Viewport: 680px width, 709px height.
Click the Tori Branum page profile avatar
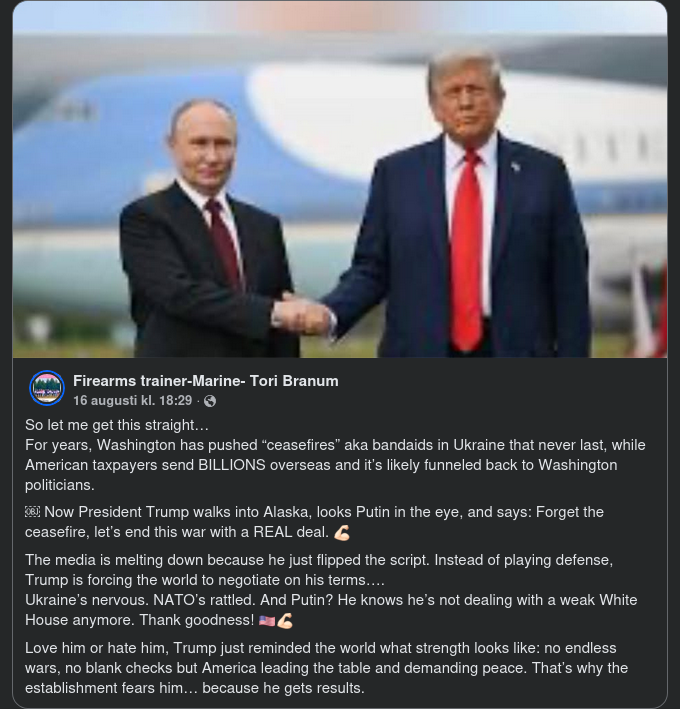(47, 388)
